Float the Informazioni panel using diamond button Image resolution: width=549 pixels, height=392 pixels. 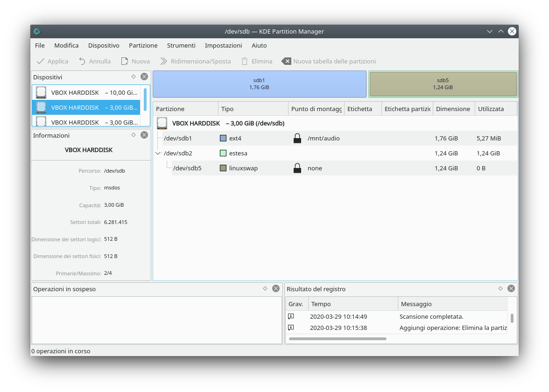tap(134, 135)
